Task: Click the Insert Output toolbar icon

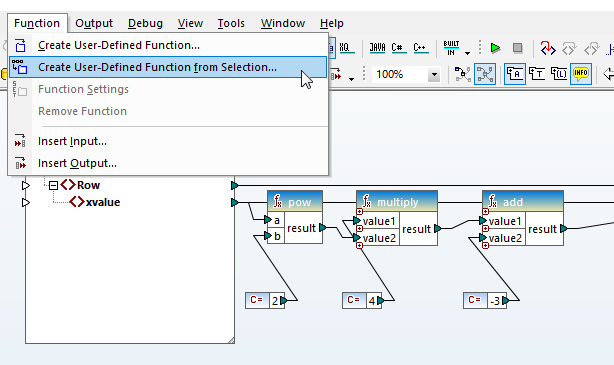Action: tap(336, 74)
